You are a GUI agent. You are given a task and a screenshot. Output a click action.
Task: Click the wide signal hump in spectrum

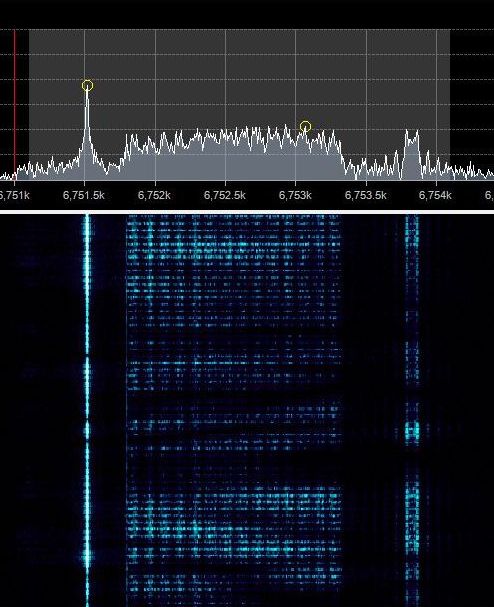(x=232, y=153)
